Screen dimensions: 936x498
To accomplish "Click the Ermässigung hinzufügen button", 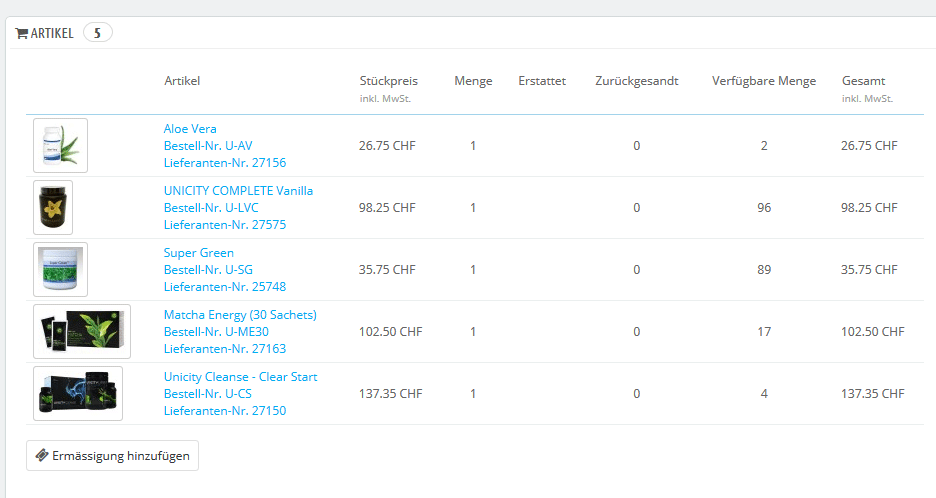I will pos(112,456).
